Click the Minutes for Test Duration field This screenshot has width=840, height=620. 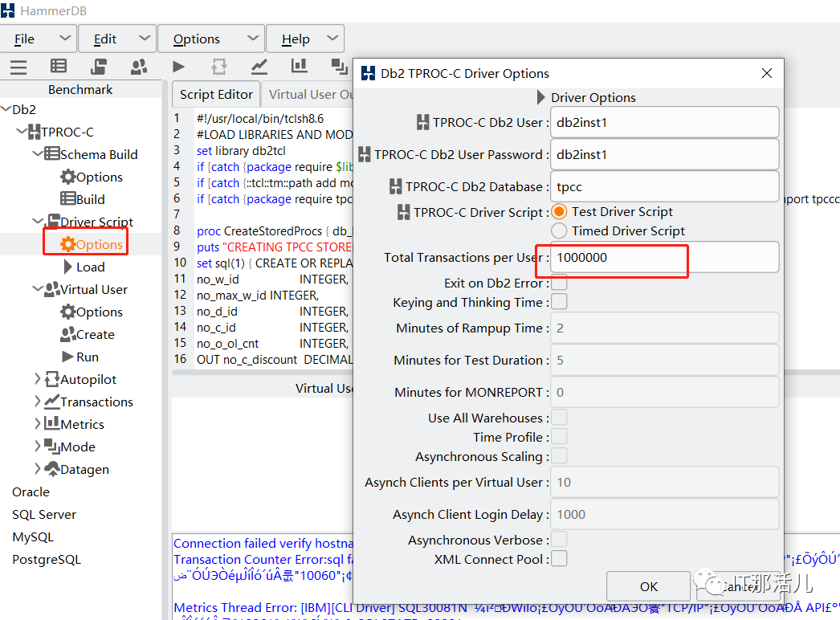(x=664, y=360)
